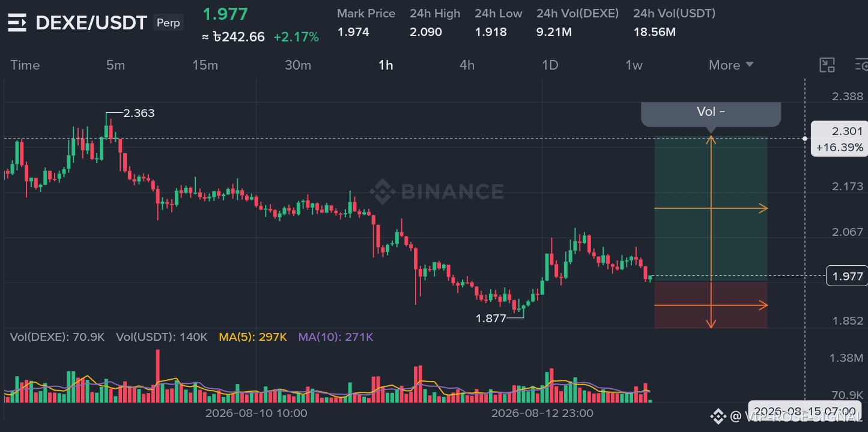This screenshot has width=868, height=432.
Task: Click the 24h High label
Action: click(435, 13)
